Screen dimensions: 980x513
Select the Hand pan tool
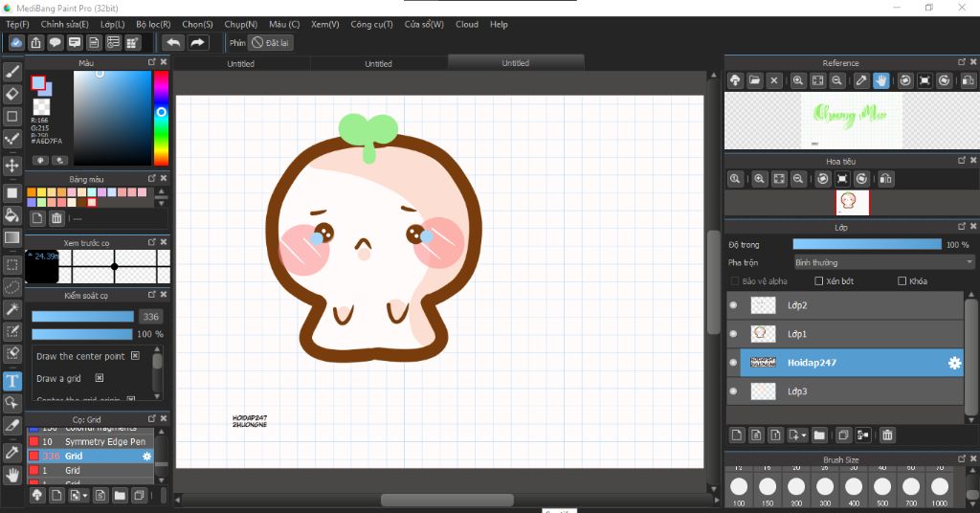point(11,476)
